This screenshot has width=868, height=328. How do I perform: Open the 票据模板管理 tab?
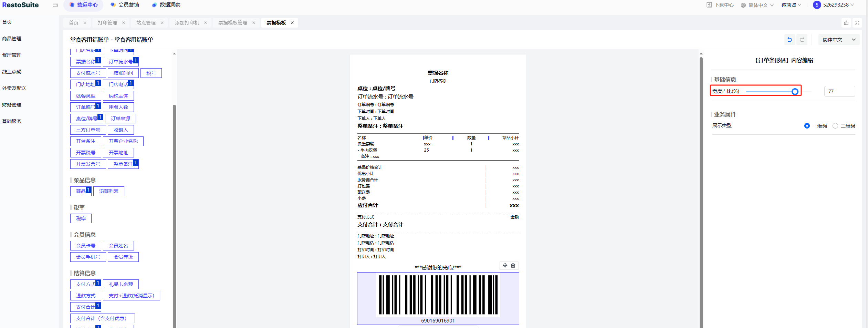pos(233,23)
